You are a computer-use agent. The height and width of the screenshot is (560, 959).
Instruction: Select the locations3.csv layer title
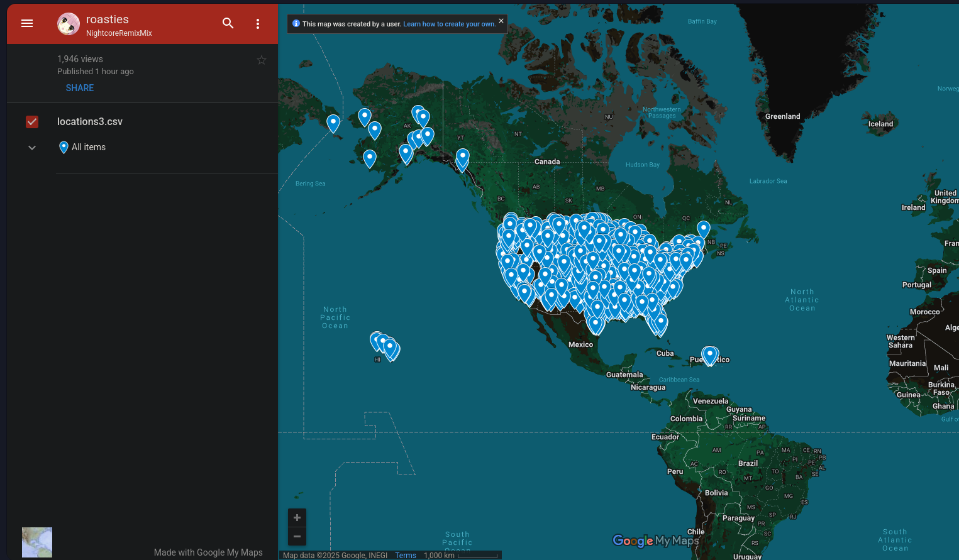90,121
